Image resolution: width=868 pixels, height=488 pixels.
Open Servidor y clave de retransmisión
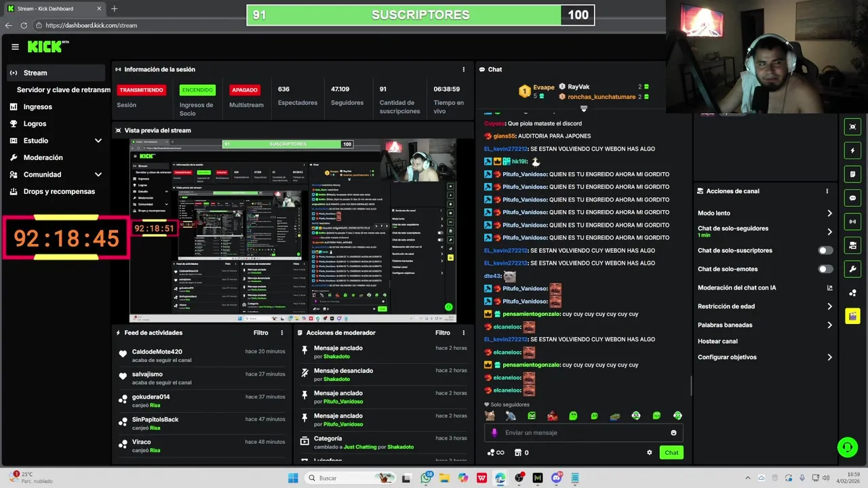coord(63,89)
